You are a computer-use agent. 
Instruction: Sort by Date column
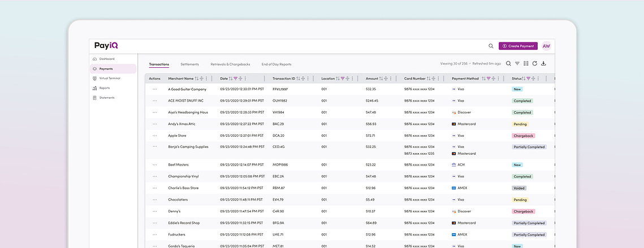click(231, 79)
